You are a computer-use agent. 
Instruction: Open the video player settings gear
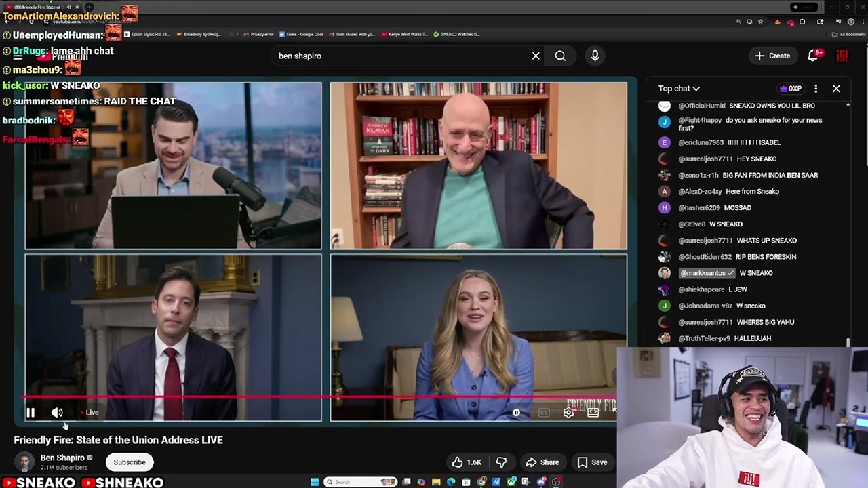click(x=568, y=412)
